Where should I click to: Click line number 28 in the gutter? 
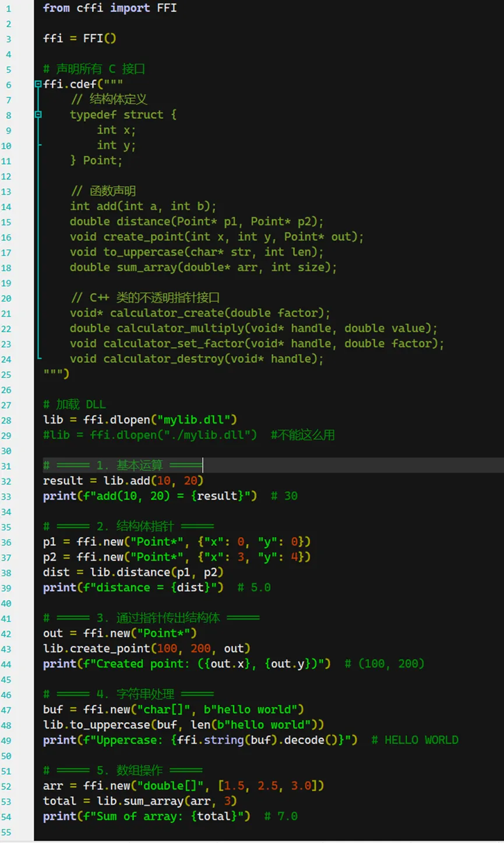click(x=6, y=420)
